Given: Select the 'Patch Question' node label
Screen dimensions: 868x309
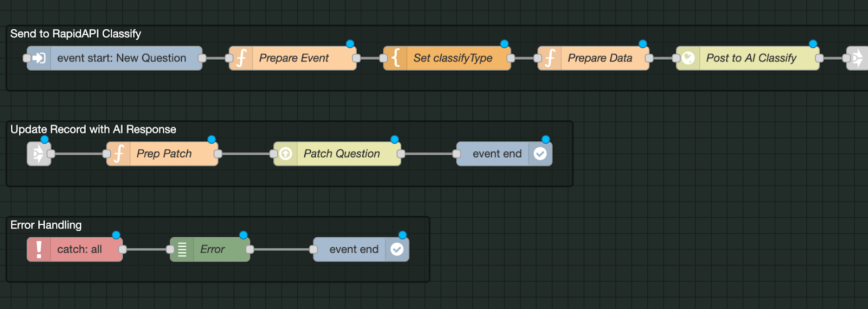Looking at the screenshot, I should tap(342, 154).
